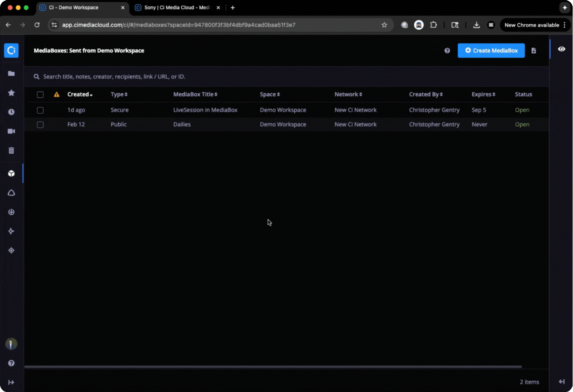Switch to Sony Ci Media Cloud tab
573x392 pixels.
177,8
